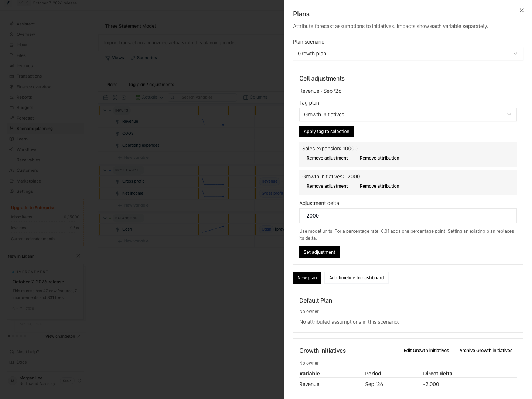Viewport: 532px width, 399px height.
Task: Open the Plan scenario dropdown
Action: (408, 54)
